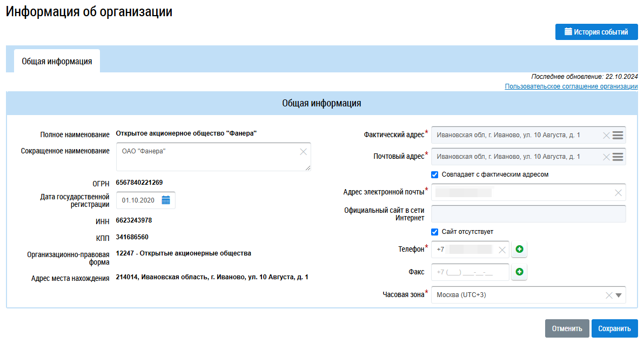Clear the actual address field
Viewport: 644px width, 343px height.
[x=606, y=135]
